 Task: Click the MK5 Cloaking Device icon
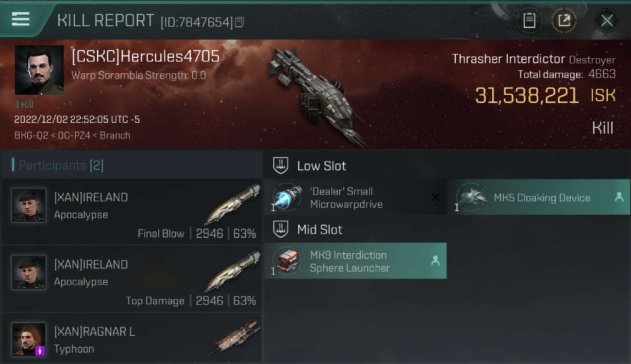click(x=472, y=197)
